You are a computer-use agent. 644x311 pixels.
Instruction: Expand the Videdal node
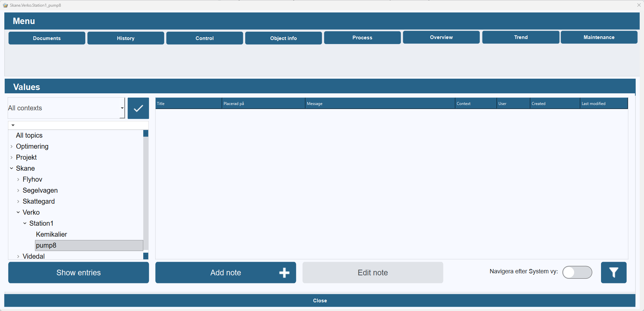(x=18, y=256)
